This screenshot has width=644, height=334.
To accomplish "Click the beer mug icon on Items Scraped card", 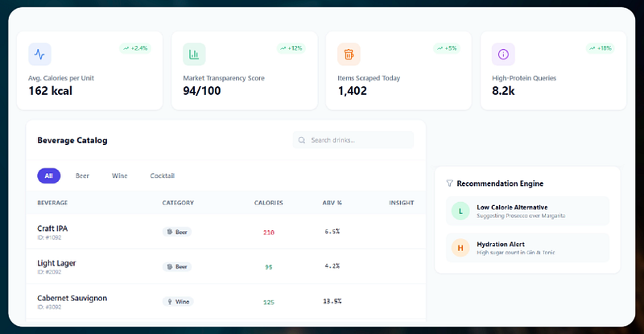I will [x=349, y=54].
